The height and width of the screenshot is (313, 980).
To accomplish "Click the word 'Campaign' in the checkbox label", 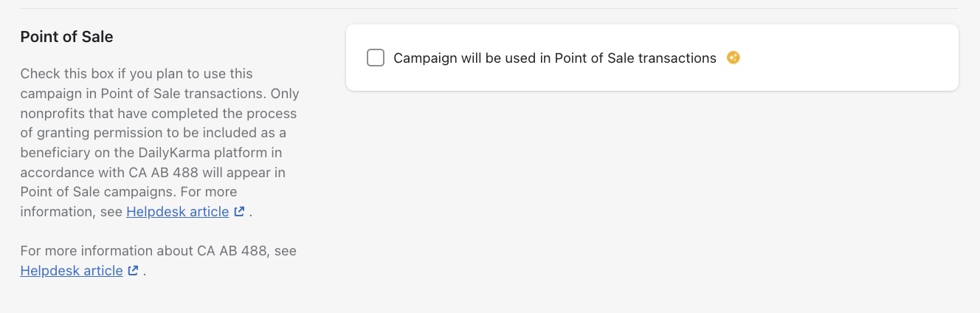I will pyautogui.click(x=426, y=58).
